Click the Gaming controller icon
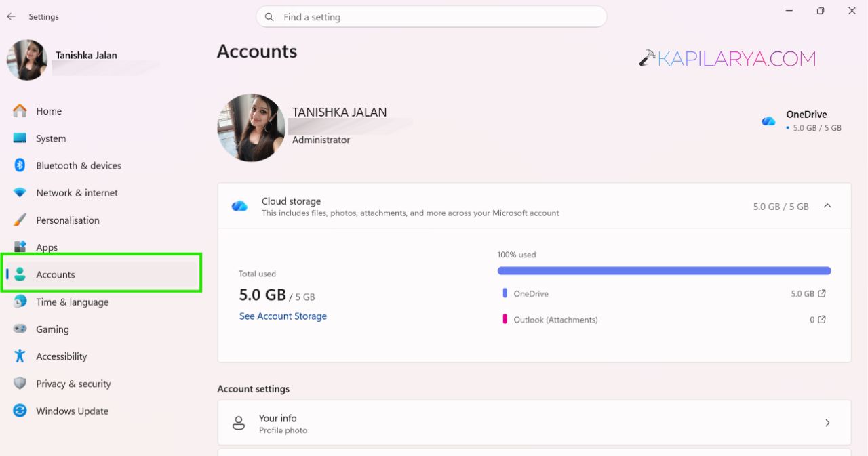This screenshot has width=868, height=456. [20, 329]
